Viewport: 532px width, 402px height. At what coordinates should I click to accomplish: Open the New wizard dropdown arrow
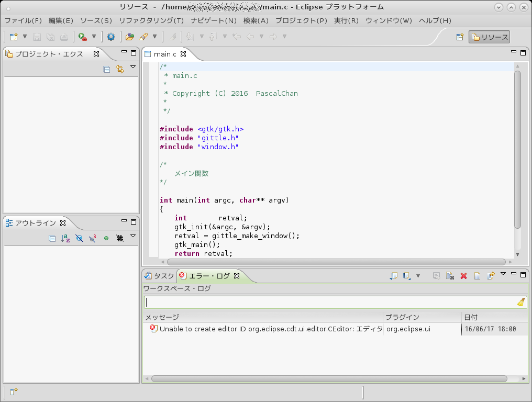(x=25, y=37)
